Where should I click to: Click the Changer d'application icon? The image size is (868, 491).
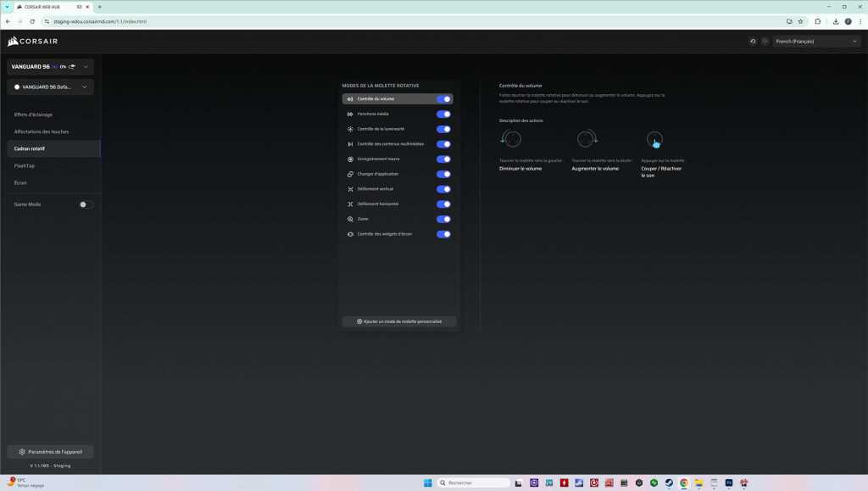(350, 174)
